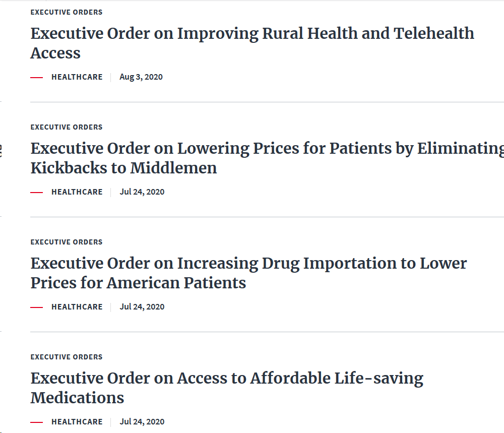Viewport: 504px width, 433px height.
Task: Open the Increasing Drug Importation executive order
Action: (x=248, y=264)
